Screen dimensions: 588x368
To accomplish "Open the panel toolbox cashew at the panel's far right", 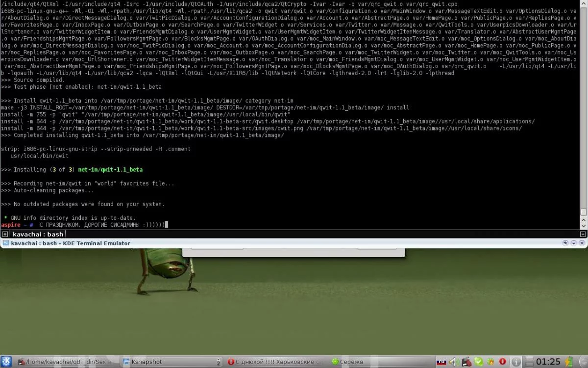I will (x=583, y=362).
